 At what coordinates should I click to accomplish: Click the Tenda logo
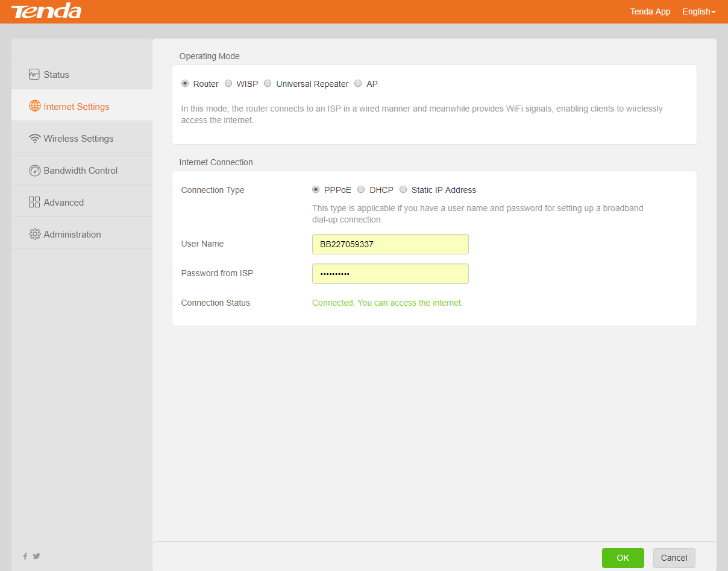tap(46, 11)
